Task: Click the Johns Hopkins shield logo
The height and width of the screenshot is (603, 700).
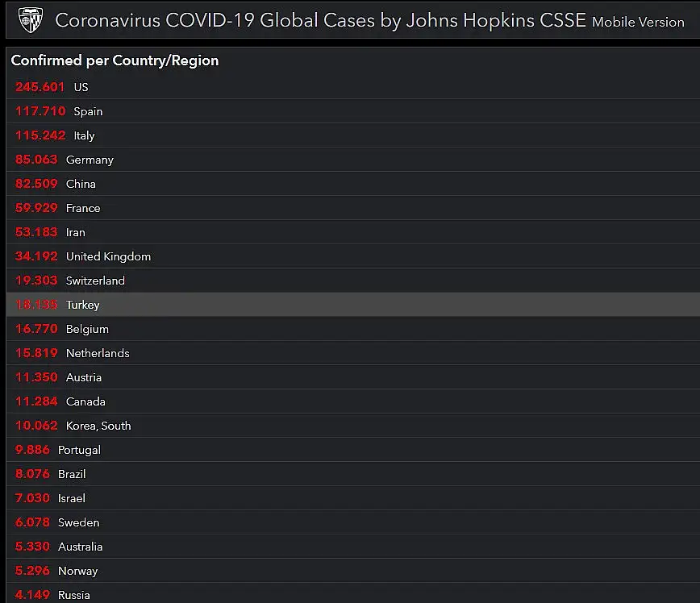Action: click(x=31, y=20)
